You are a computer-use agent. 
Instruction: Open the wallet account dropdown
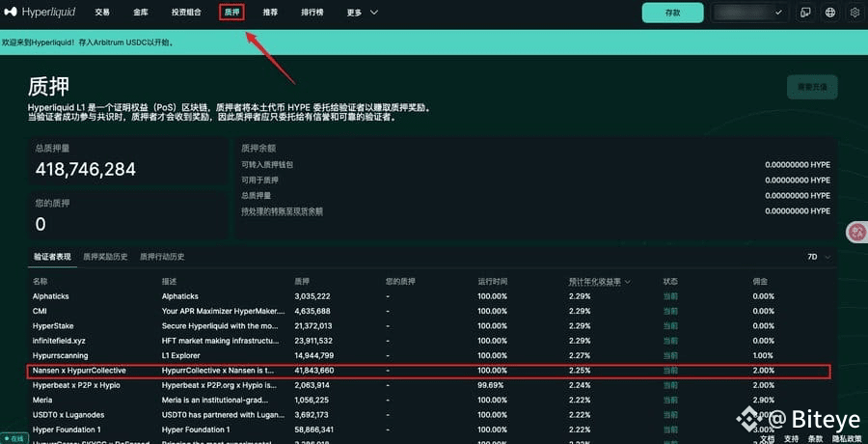tap(749, 13)
